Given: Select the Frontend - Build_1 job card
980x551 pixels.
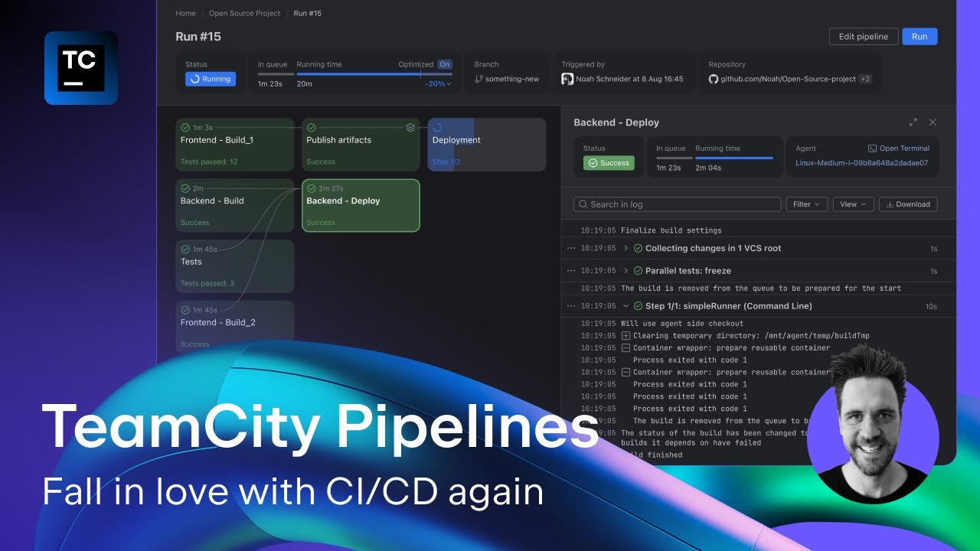Looking at the screenshot, I should point(235,145).
